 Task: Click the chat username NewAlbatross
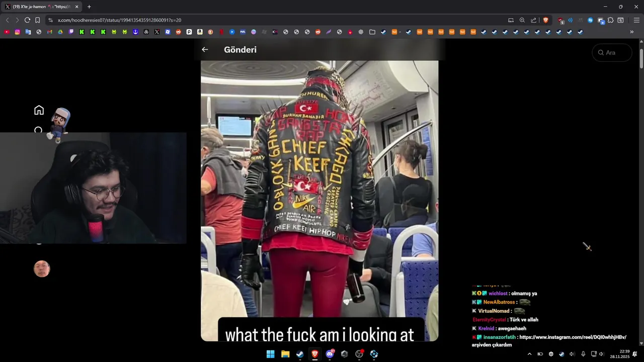tap(499, 302)
